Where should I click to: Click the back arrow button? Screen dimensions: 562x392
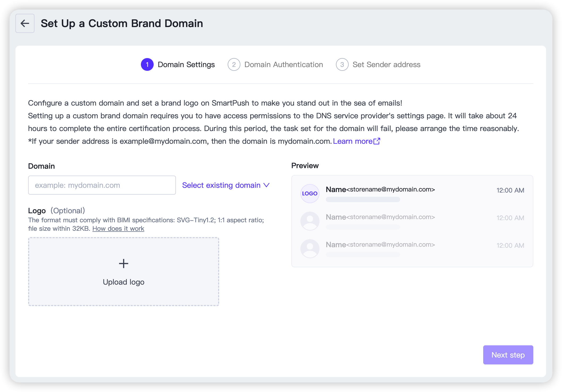tap(25, 23)
